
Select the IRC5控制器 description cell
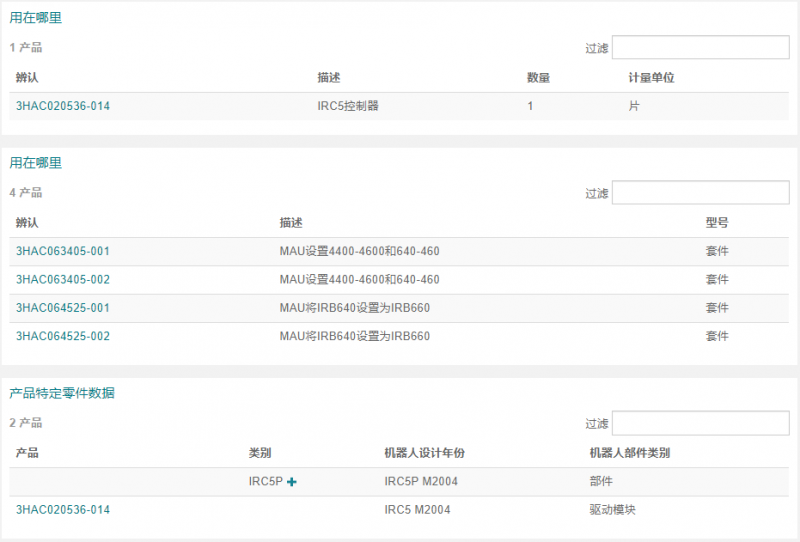click(x=348, y=106)
